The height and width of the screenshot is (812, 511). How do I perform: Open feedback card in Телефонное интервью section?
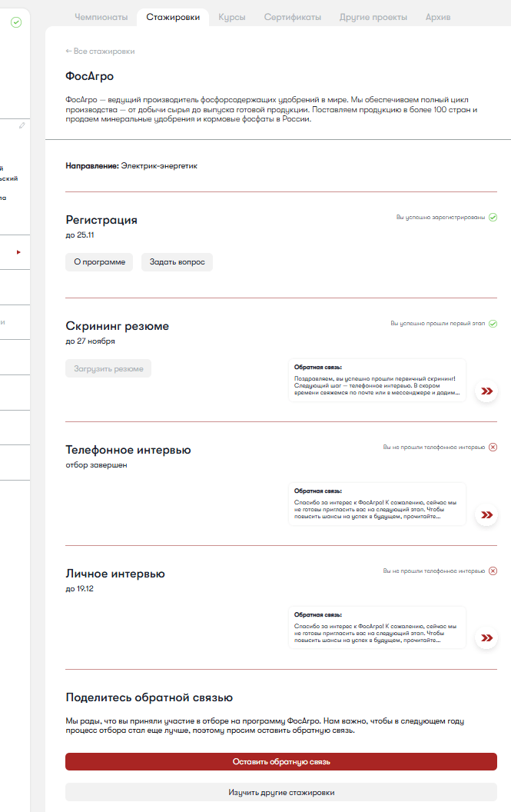[377, 504]
